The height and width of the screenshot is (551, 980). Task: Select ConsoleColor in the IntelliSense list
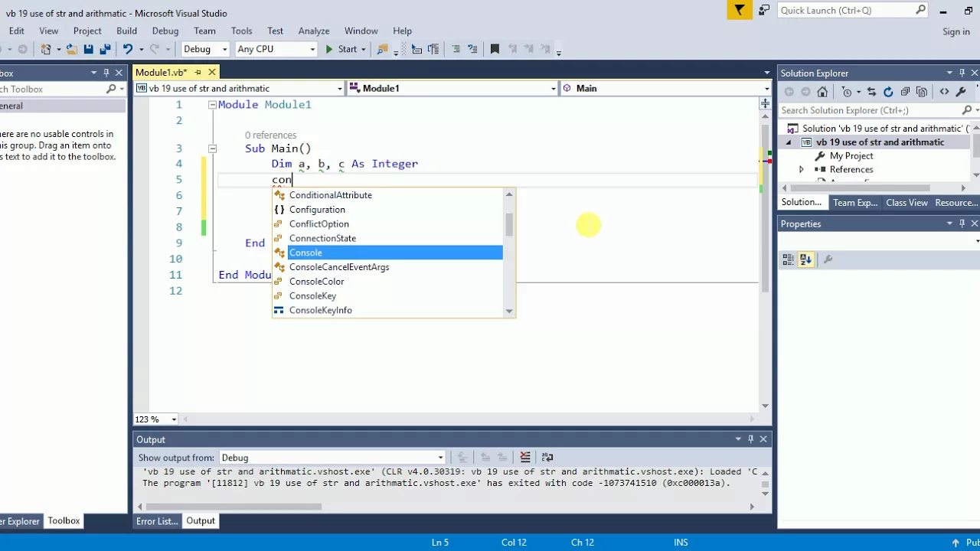pyautogui.click(x=388, y=282)
